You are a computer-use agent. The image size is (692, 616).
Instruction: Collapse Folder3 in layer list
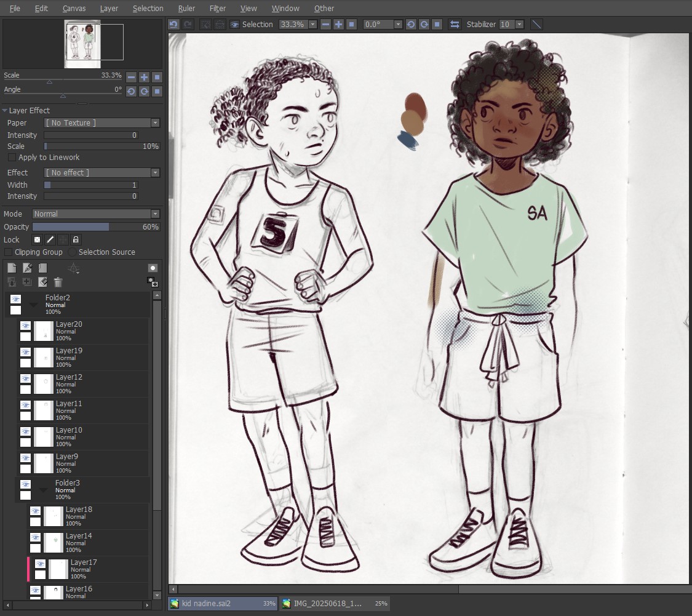click(43, 490)
